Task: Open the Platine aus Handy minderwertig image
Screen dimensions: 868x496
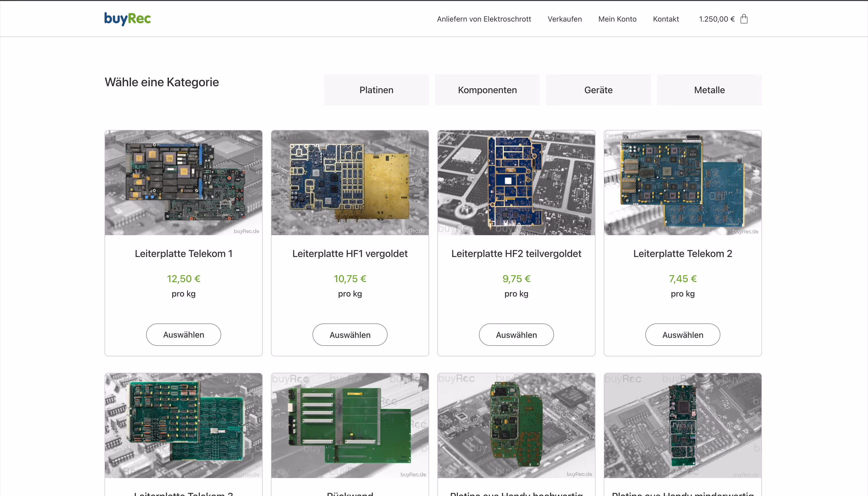Action: click(683, 425)
